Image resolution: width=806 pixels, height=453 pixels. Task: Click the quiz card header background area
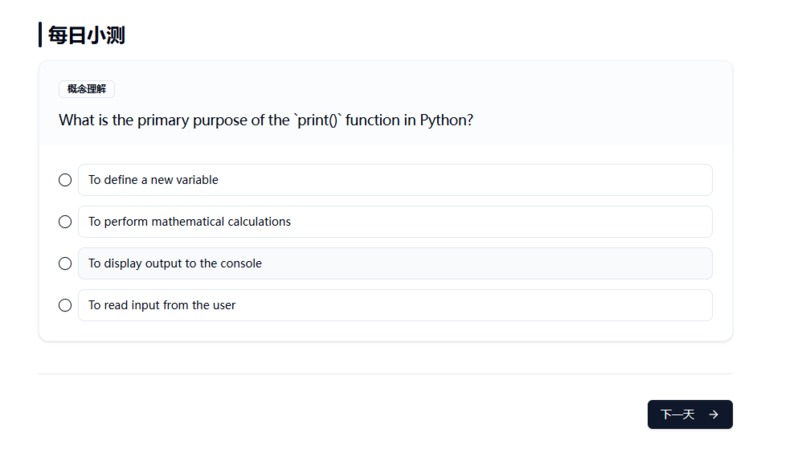click(x=386, y=103)
